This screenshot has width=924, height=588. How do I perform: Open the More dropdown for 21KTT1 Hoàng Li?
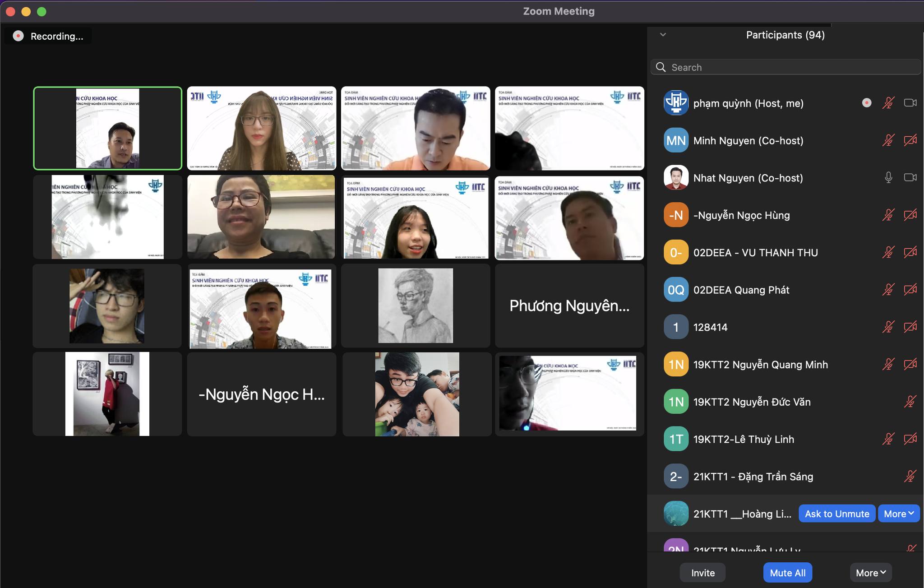(x=898, y=514)
